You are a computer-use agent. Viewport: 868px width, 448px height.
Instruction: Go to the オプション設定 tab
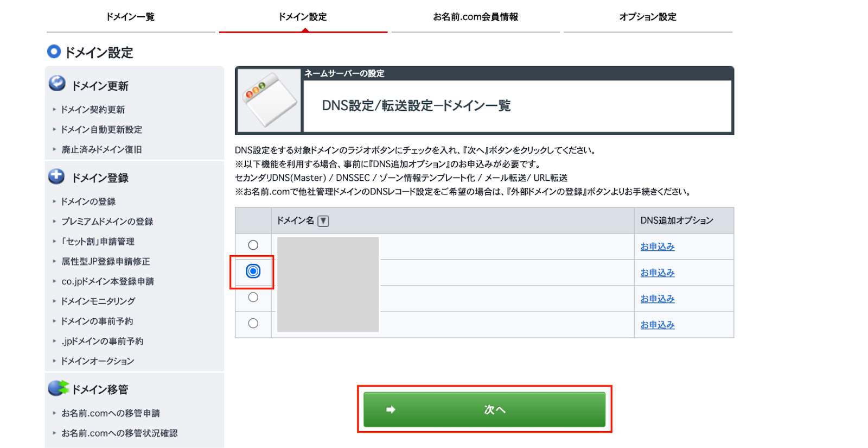coord(648,17)
